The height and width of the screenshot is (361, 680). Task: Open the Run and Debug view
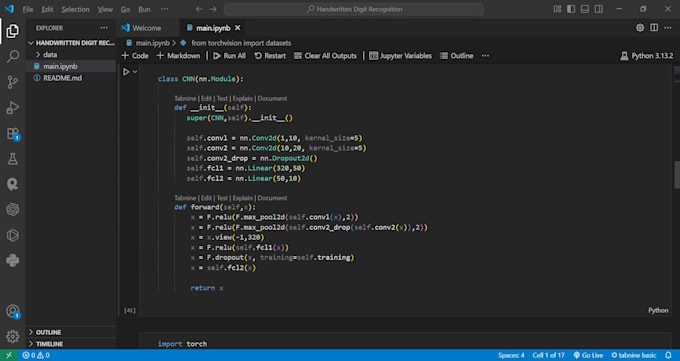(x=13, y=108)
